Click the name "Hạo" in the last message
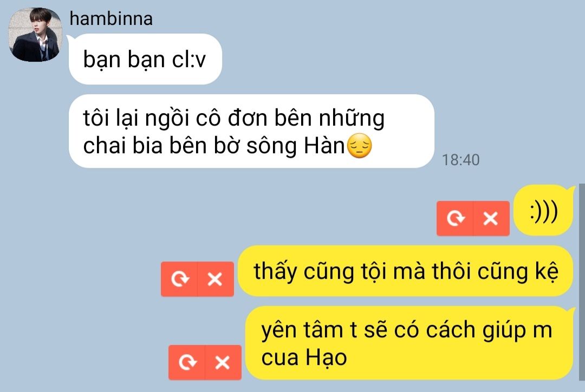This screenshot has height=392, width=585. click(327, 358)
